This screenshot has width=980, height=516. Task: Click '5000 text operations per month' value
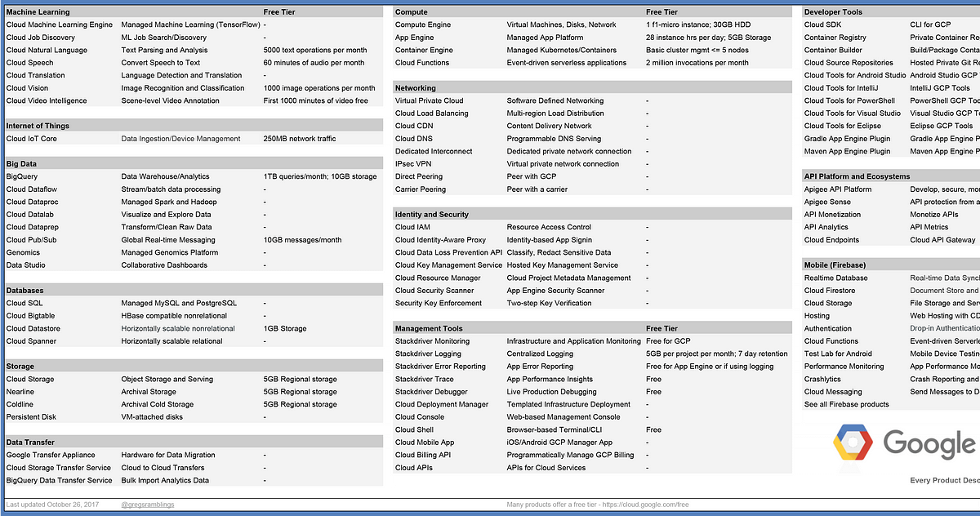tap(315, 51)
